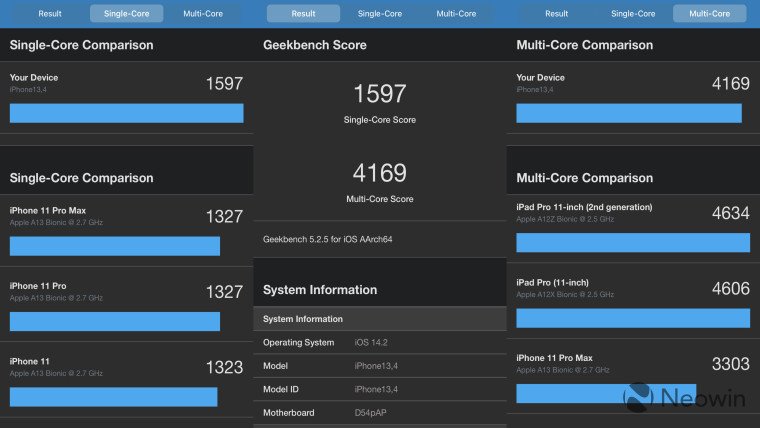Select iPhone 11 Pro single-core entry

[x=127, y=304]
